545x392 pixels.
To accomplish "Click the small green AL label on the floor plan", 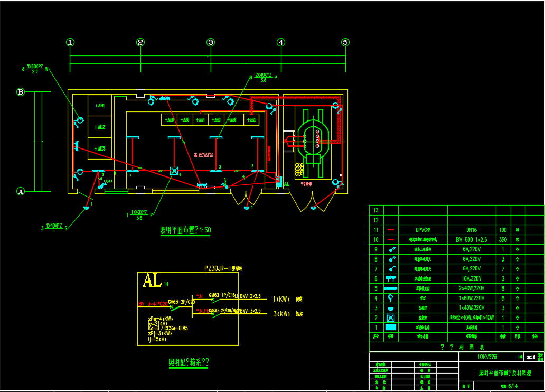I will point(287,184).
